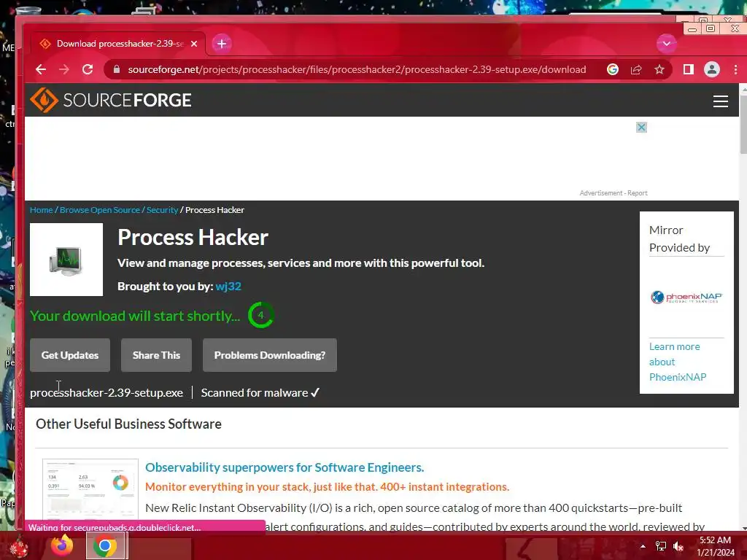This screenshot has height=560, width=747.
Task: Go to Home breadcrumb
Action: [42, 210]
